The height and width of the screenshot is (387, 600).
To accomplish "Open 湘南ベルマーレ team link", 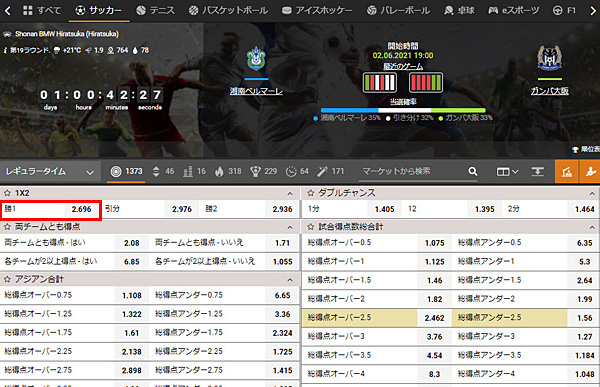I will pos(256,91).
